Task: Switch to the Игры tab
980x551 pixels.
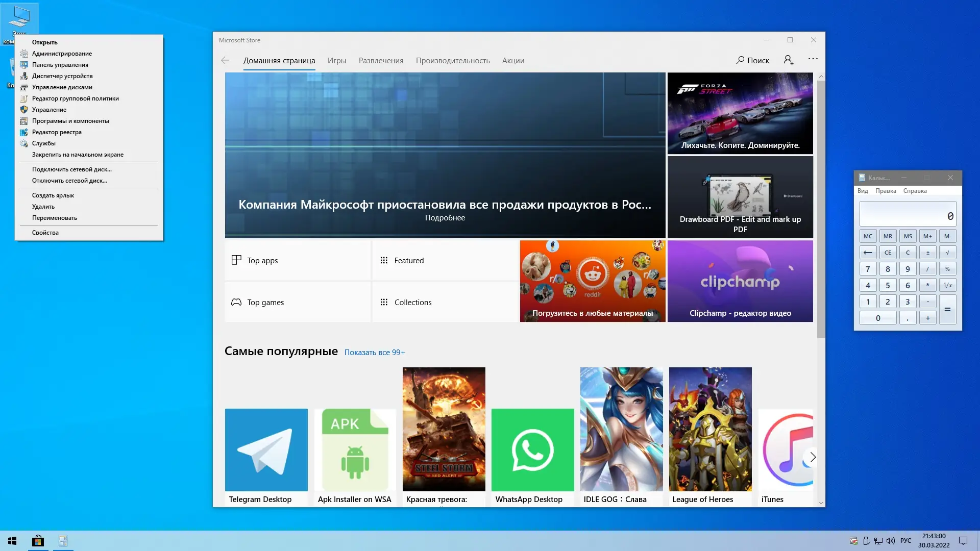Action: (336, 61)
